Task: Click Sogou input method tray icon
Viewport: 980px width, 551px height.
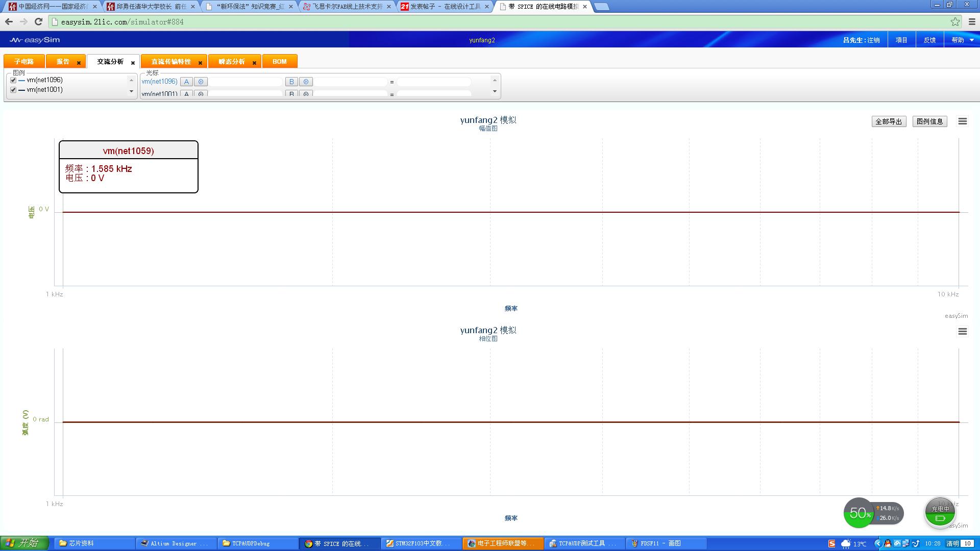Action: pyautogui.click(x=832, y=544)
